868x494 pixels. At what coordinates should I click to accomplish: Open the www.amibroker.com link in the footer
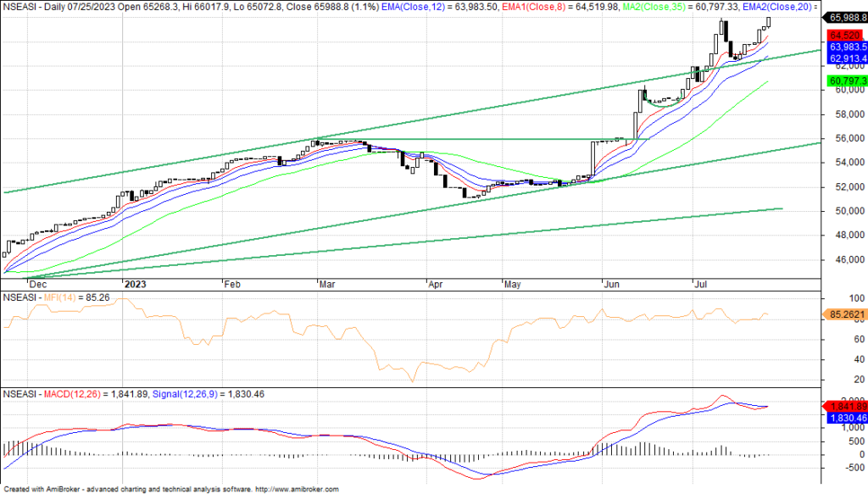[x=297, y=489]
